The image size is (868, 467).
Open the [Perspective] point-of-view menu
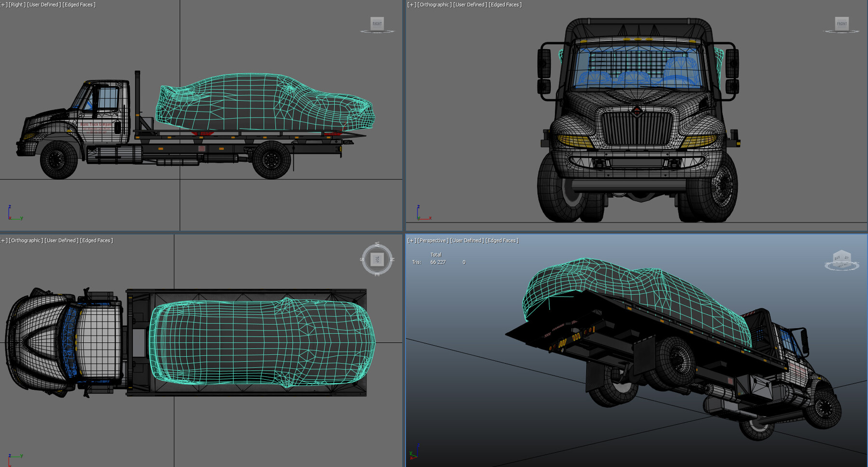[x=433, y=240]
